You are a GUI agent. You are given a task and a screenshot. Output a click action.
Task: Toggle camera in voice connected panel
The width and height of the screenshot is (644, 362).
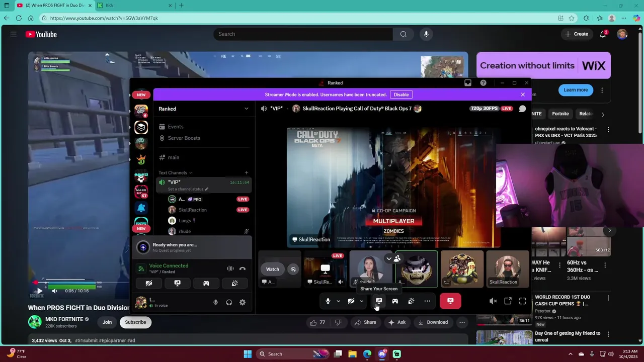(x=149, y=284)
